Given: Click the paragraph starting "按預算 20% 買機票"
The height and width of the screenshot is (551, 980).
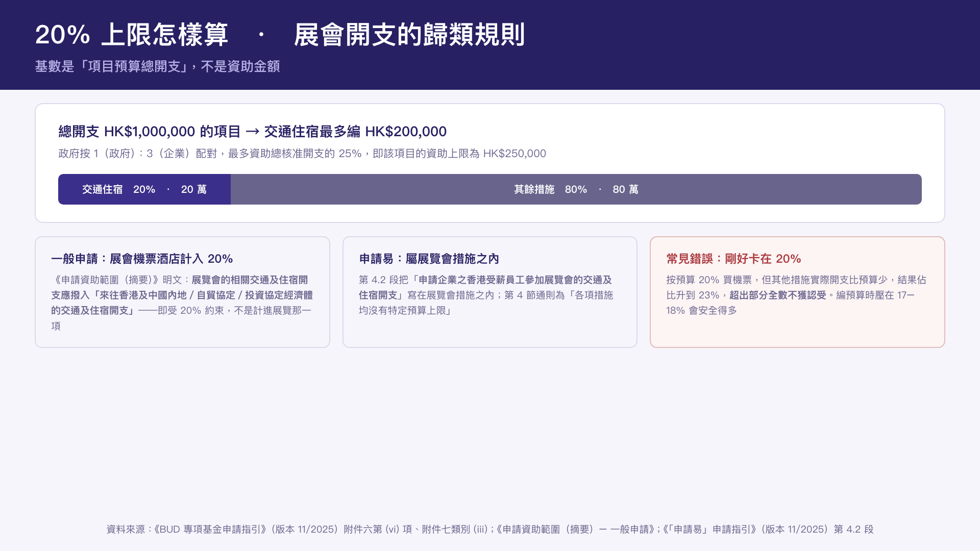Looking at the screenshot, I should (x=796, y=295).
